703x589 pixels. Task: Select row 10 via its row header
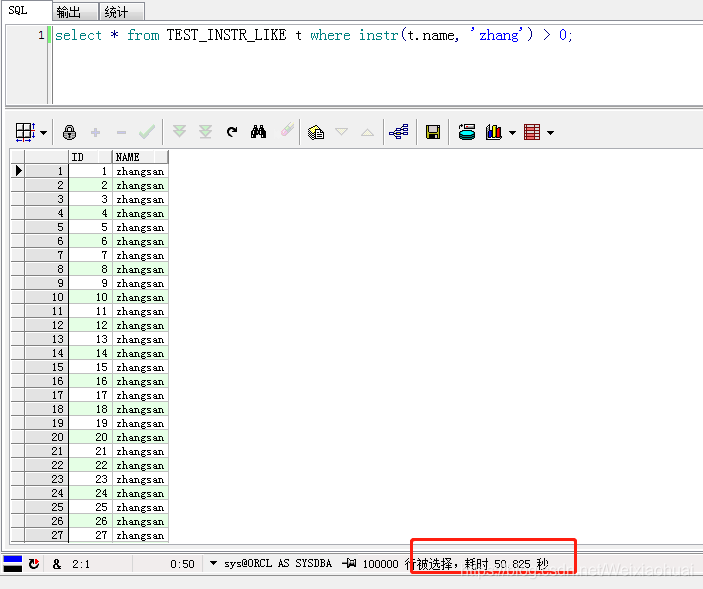45,298
